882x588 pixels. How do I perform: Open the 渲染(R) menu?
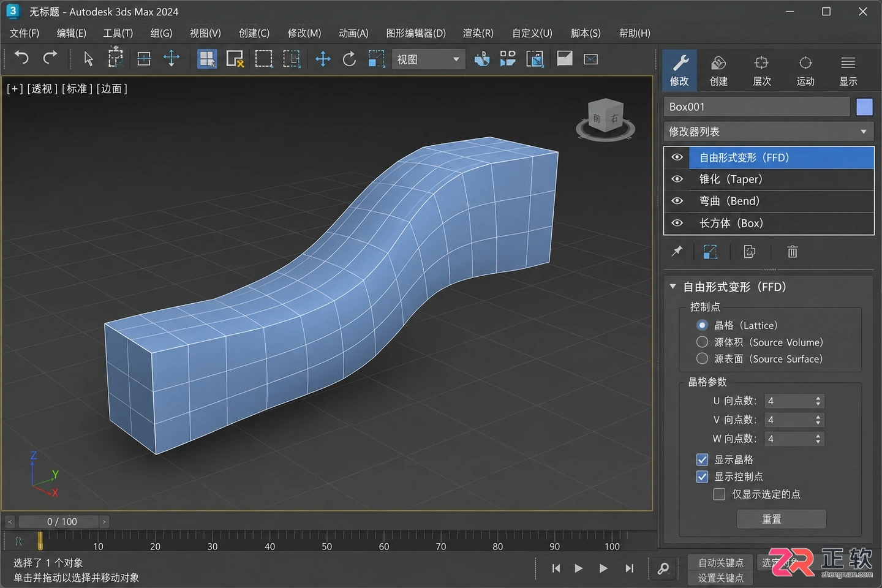pos(478,33)
